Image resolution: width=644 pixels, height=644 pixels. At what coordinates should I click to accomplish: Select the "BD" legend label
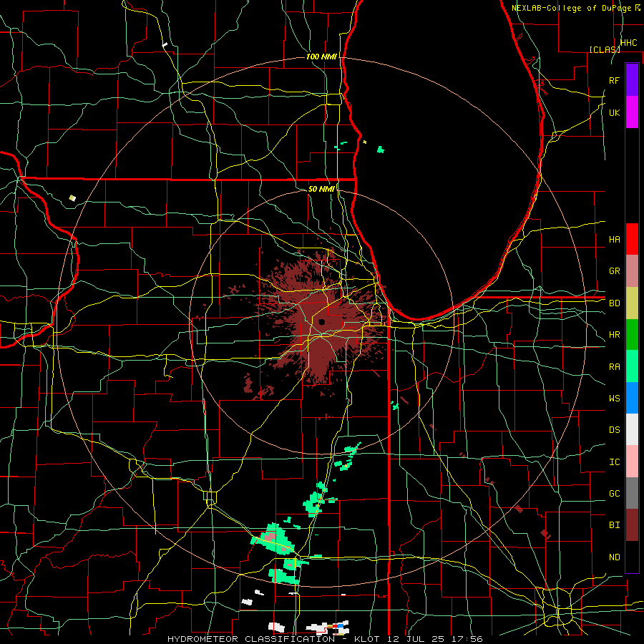click(615, 303)
